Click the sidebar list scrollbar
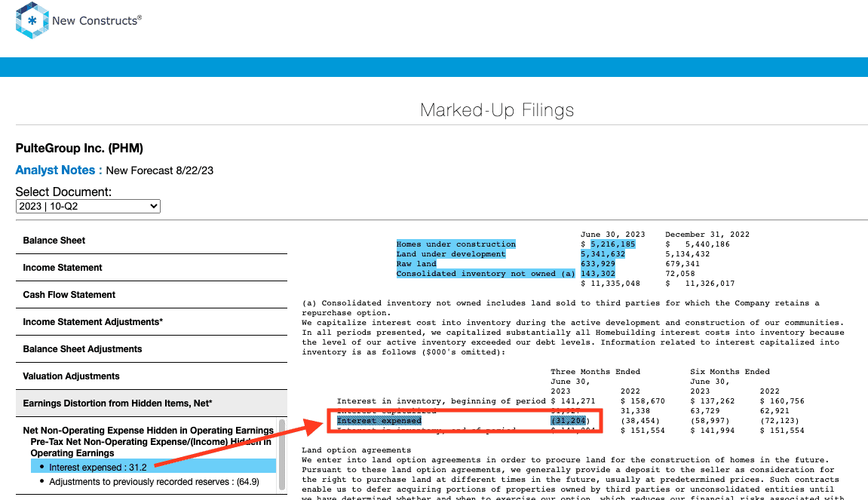Viewport: 868px width, 500px height. pos(282,455)
